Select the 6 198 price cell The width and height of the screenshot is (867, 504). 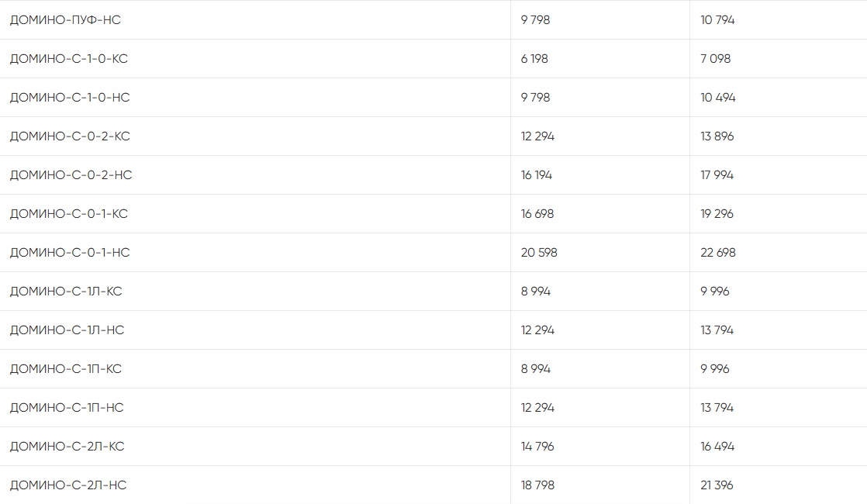(534, 59)
